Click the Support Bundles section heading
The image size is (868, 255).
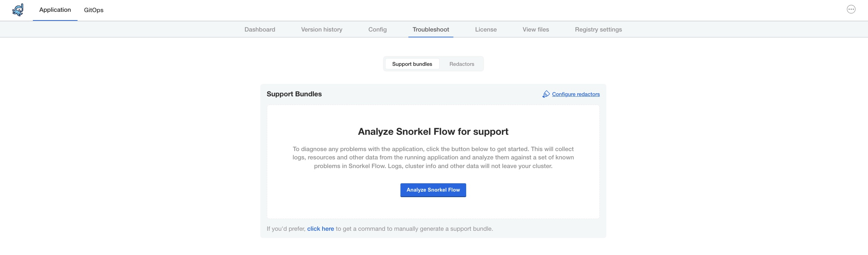point(294,94)
